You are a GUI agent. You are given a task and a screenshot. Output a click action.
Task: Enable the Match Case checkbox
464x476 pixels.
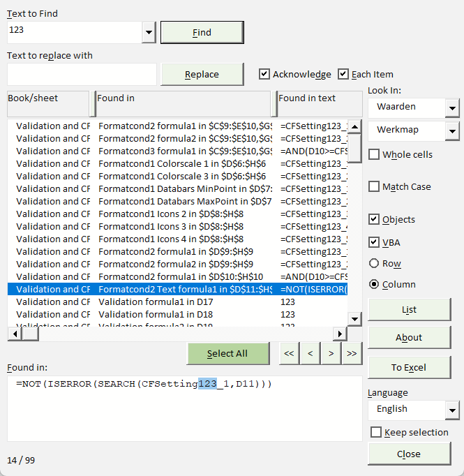click(x=374, y=186)
